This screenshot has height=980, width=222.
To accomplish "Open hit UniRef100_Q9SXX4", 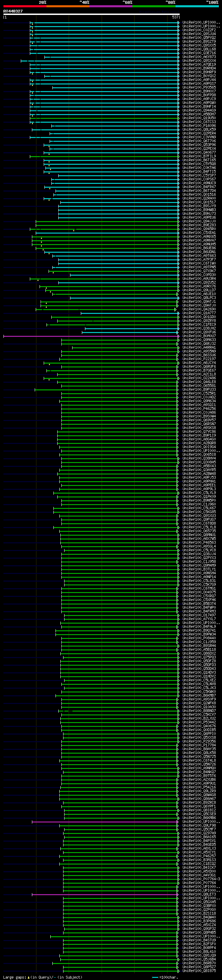I will coord(199,61).
